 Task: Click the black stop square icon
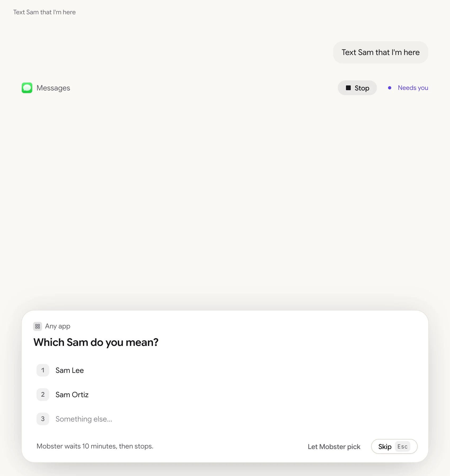pyautogui.click(x=348, y=88)
